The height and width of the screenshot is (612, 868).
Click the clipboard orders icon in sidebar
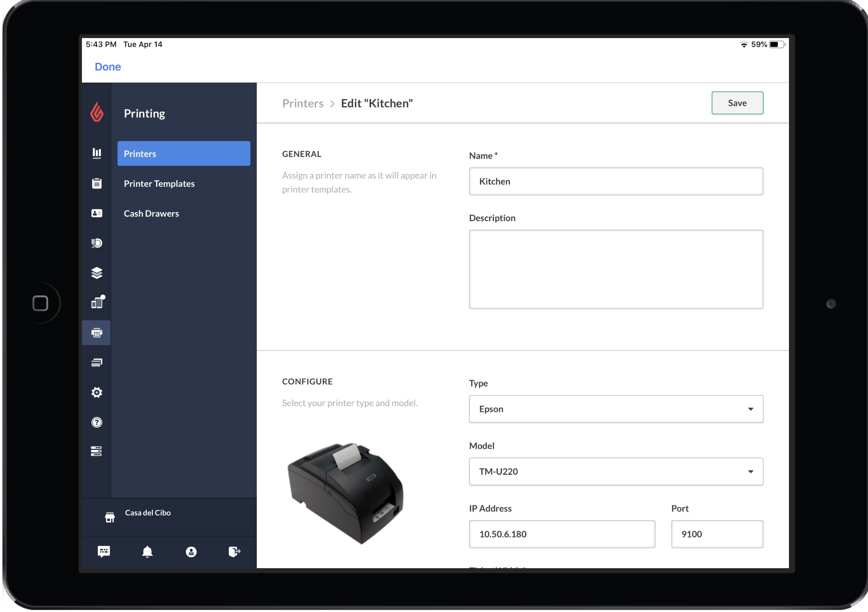point(97,183)
